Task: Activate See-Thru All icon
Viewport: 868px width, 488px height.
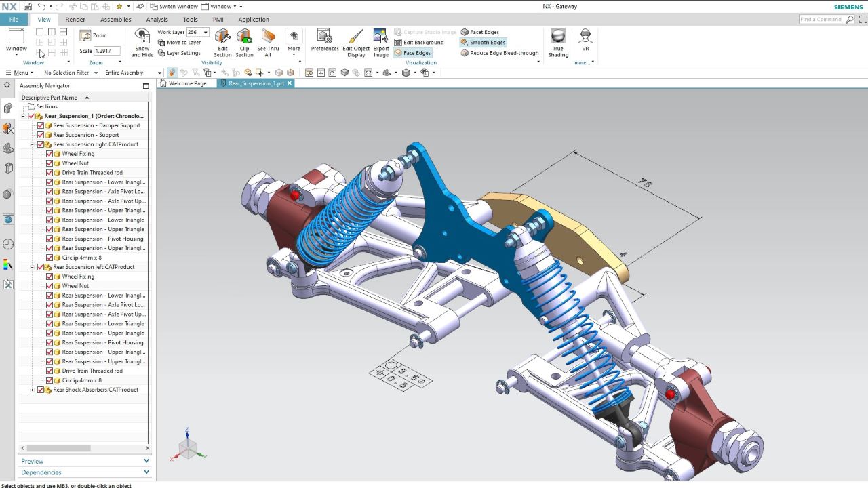Action: point(268,42)
